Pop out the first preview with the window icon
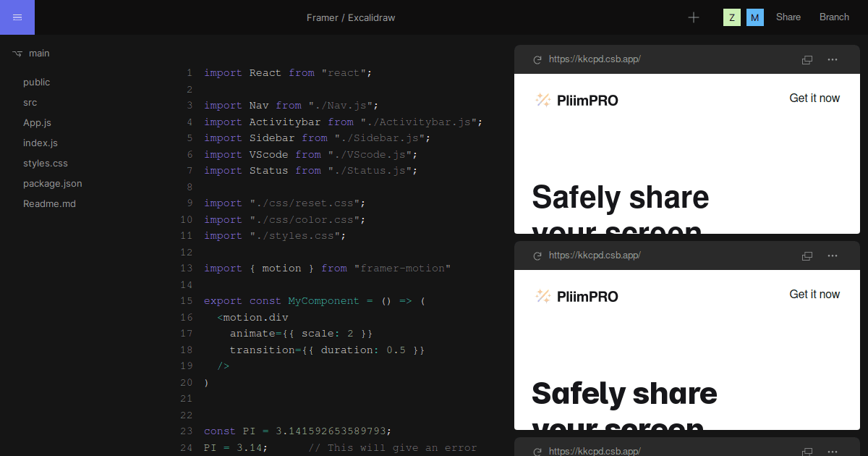The image size is (868, 456). 807,60
